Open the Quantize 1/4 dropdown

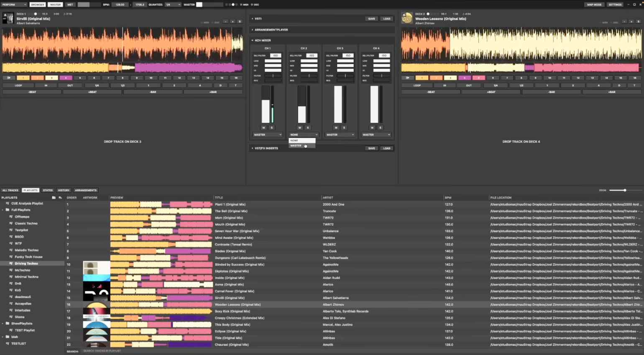pyautogui.click(x=173, y=5)
